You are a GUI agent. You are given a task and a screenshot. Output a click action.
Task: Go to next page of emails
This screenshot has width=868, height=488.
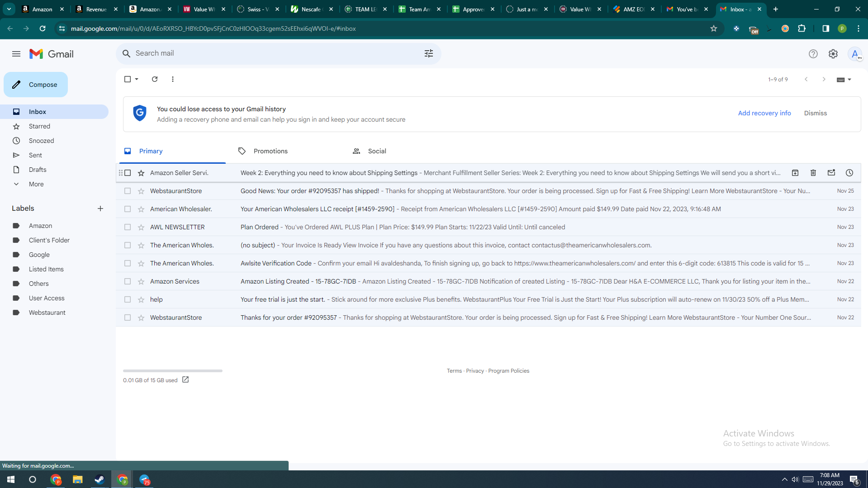point(824,79)
